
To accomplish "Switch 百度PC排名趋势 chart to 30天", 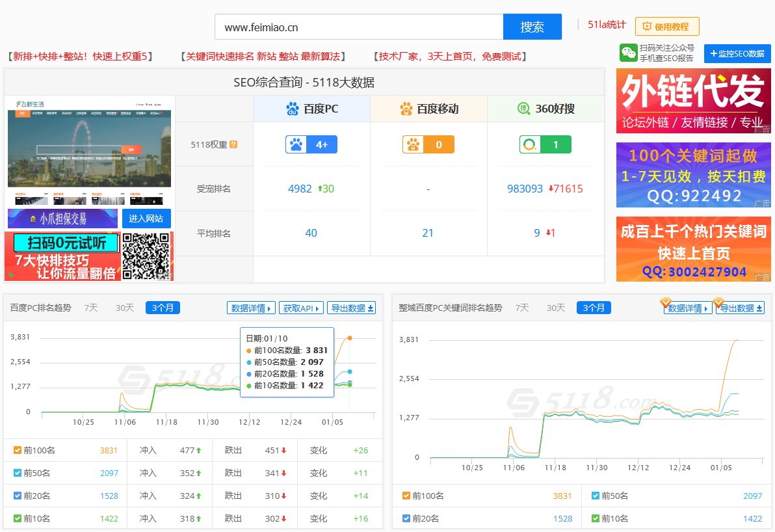I will (125, 308).
